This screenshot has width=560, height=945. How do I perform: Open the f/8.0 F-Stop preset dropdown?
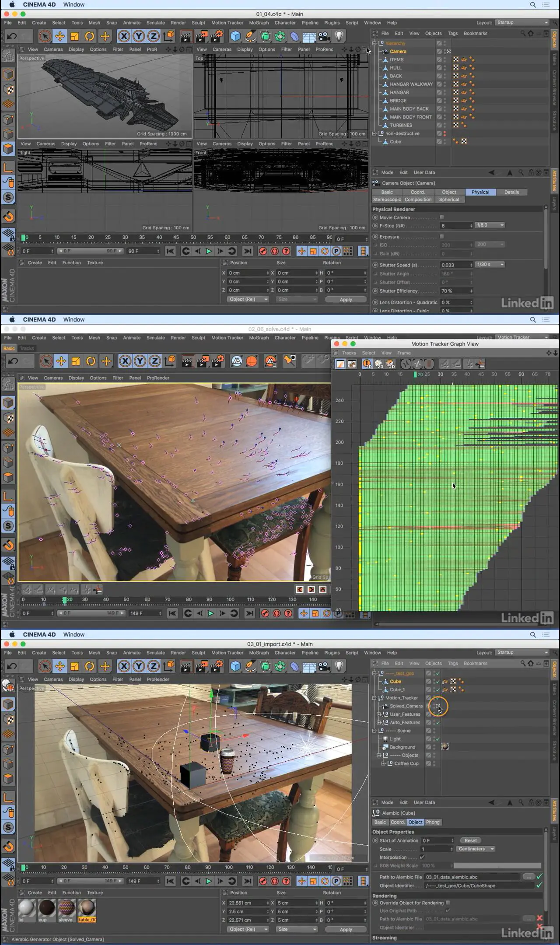pyautogui.click(x=490, y=225)
